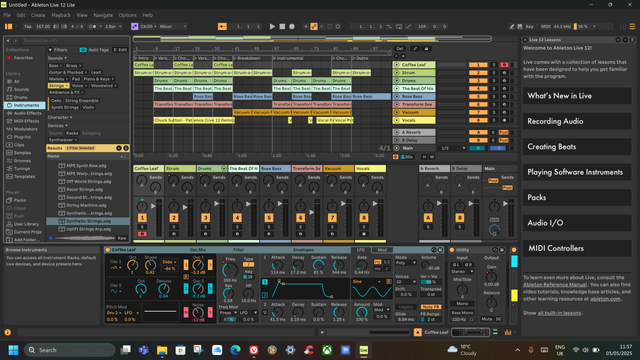Open the Recording Audio lesson
This screenshot has width=640, height=360.
pyautogui.click(x=577, y=121)
